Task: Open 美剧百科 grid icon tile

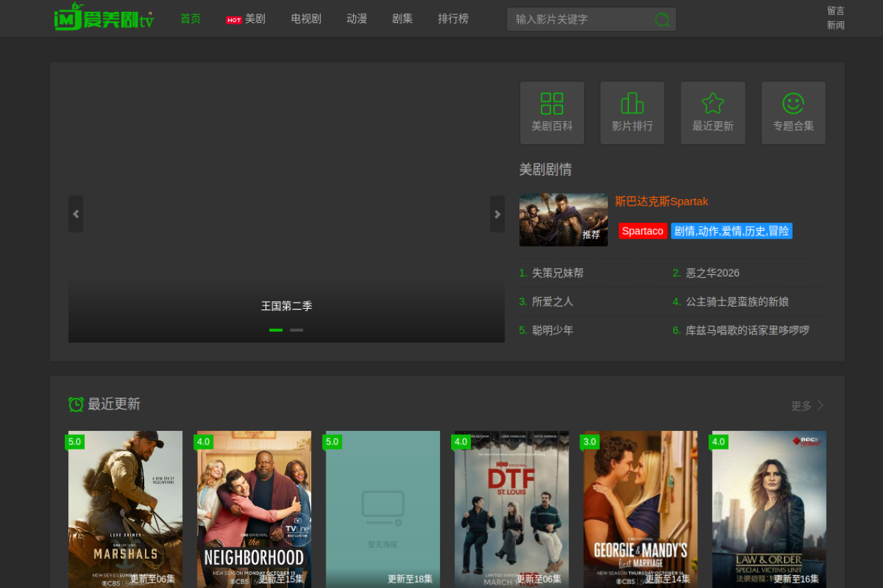Action: click(552, 113)
